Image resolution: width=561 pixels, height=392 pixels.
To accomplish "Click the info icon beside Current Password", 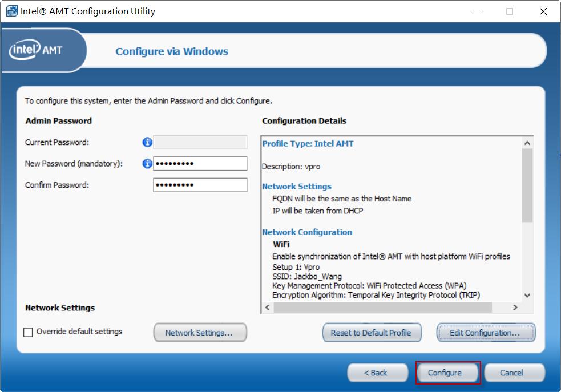I will point(147,143).
